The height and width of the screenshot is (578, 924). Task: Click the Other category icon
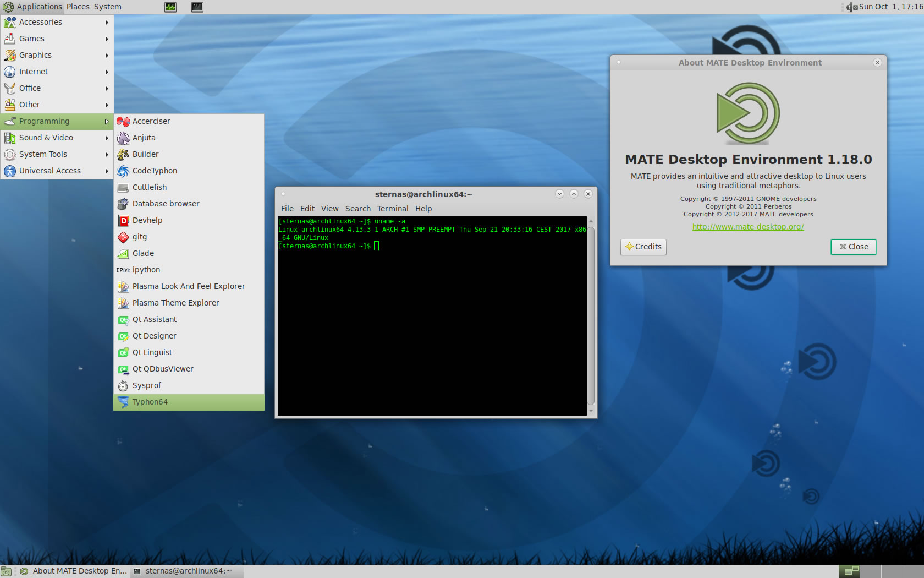(10, 105)
